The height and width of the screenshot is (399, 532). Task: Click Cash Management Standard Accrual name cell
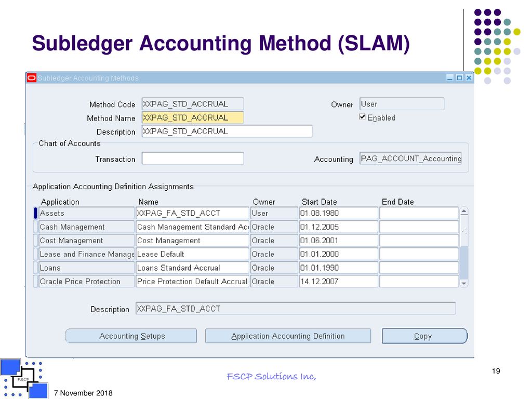pos(192,227)
